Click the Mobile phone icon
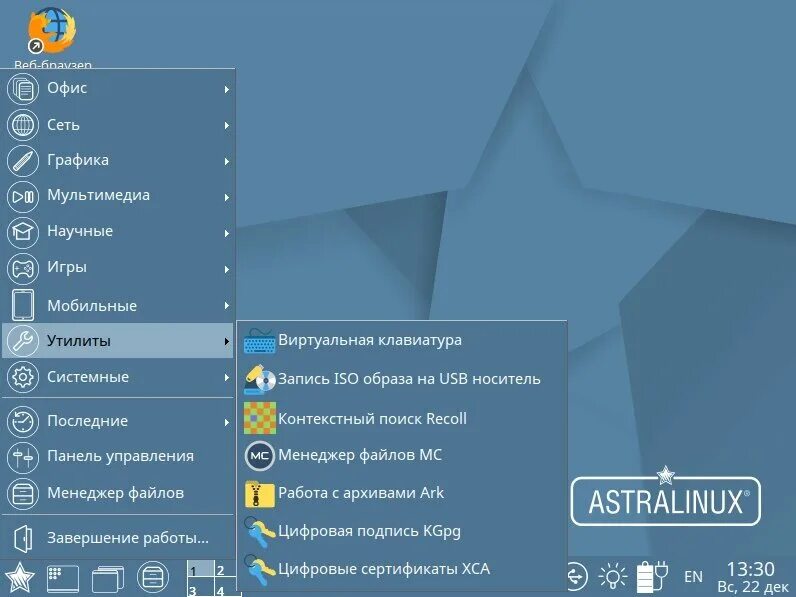796x597 pixels. click(23, 305)
